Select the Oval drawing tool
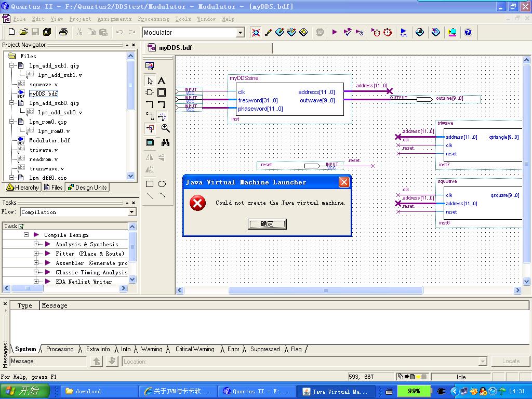 click(x=162, y=184)
